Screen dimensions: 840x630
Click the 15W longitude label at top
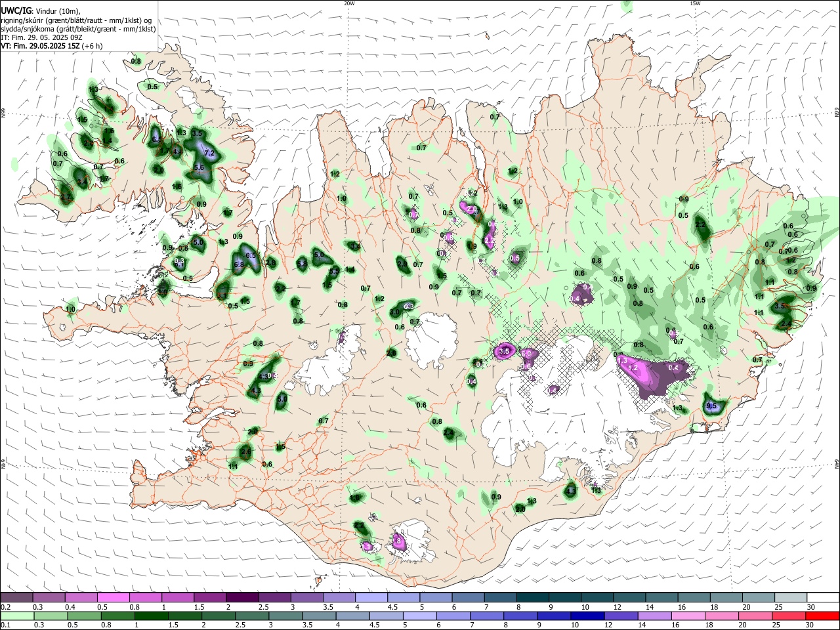coord(695,3)
